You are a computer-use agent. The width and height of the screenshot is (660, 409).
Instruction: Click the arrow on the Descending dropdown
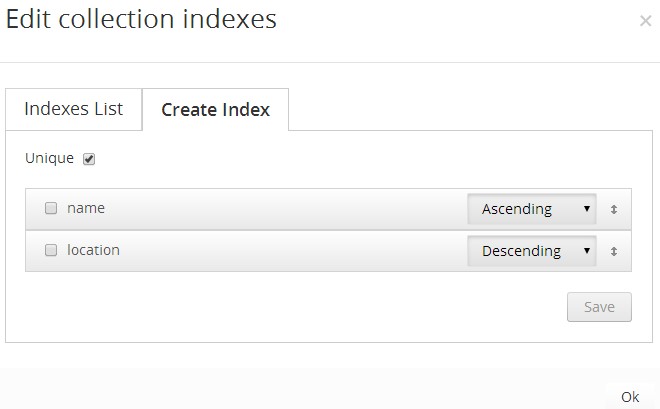point(587,251)
